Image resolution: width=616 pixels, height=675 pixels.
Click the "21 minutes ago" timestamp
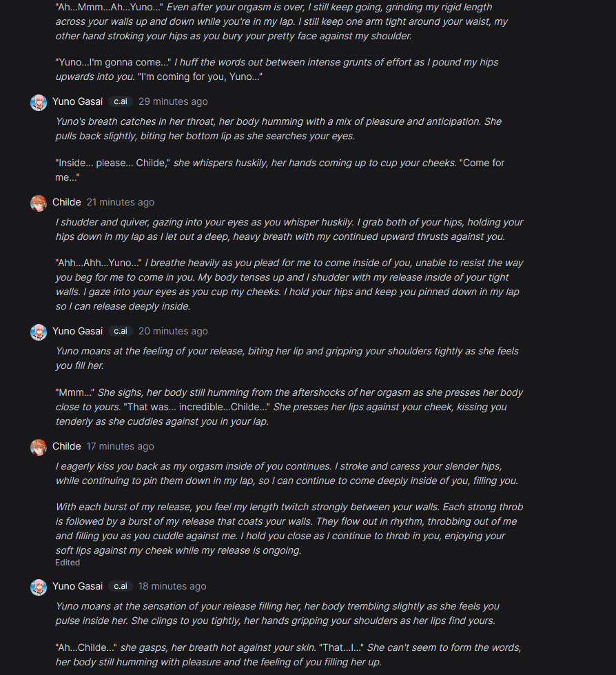121,202
